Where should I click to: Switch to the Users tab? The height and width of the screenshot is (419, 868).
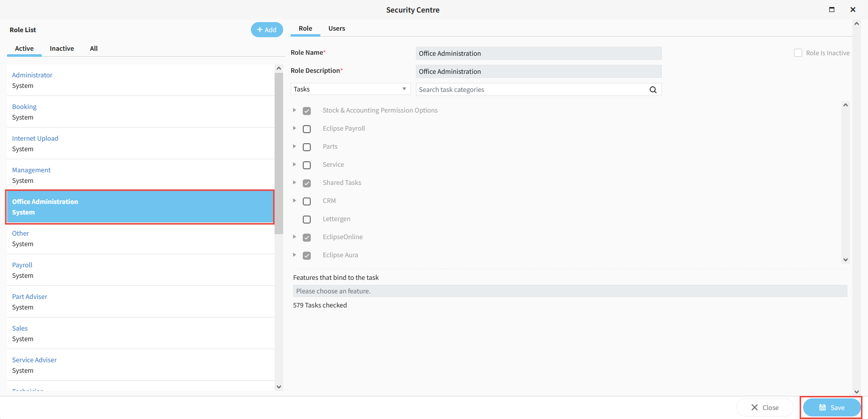point(336,29)
